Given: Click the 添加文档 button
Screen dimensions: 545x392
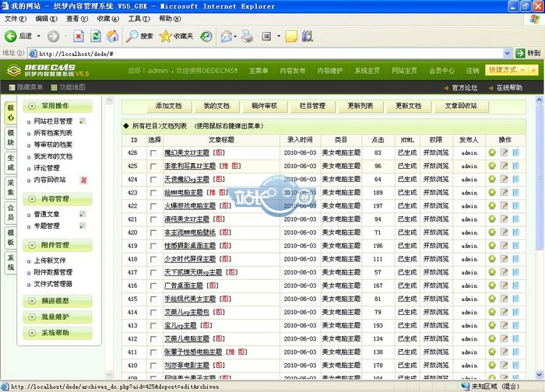Looking at the screenshot, I should (x=168, y=106).
